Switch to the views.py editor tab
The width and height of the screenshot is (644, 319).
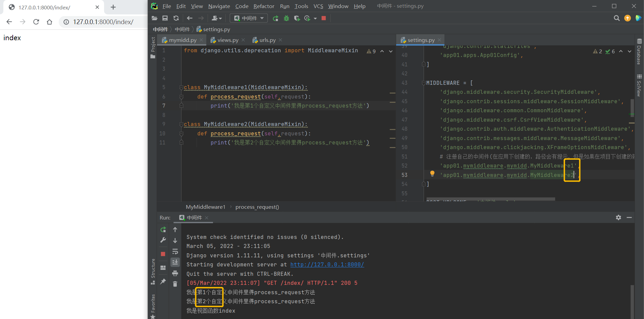(x=228, y=40)
